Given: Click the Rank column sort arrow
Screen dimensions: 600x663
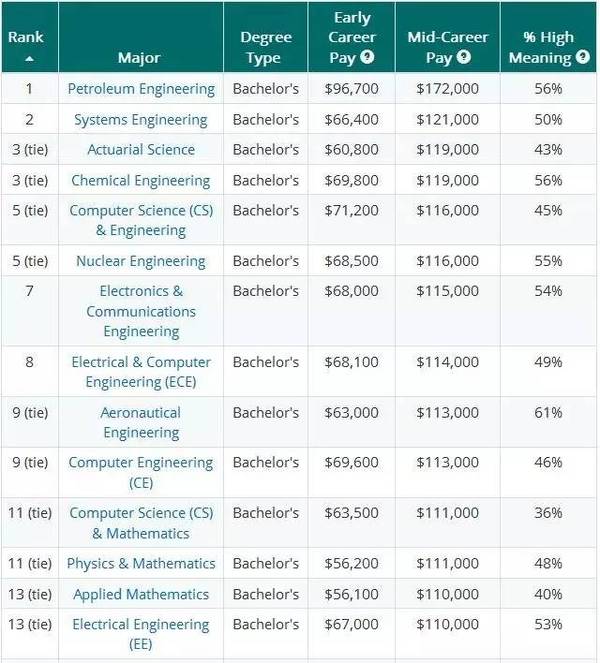Looking at the screenshot, I should 29,59.
